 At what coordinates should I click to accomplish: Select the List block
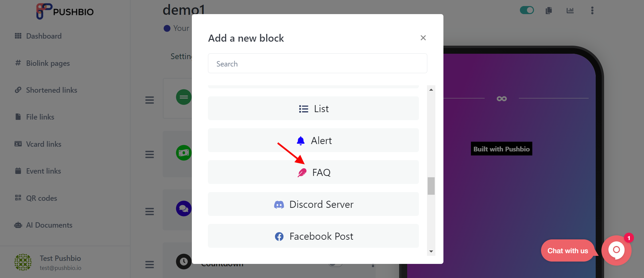(313, 108)
